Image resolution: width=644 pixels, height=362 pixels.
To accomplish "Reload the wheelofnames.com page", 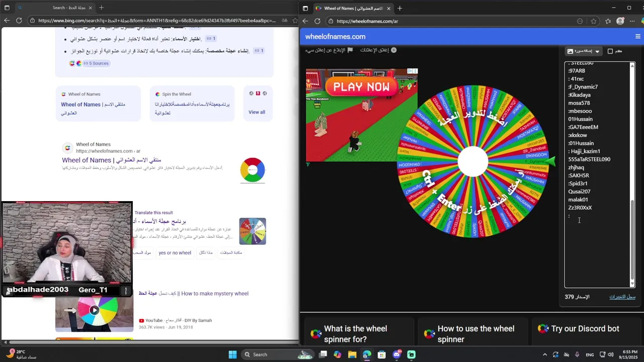I will click(x=317, y=21).
